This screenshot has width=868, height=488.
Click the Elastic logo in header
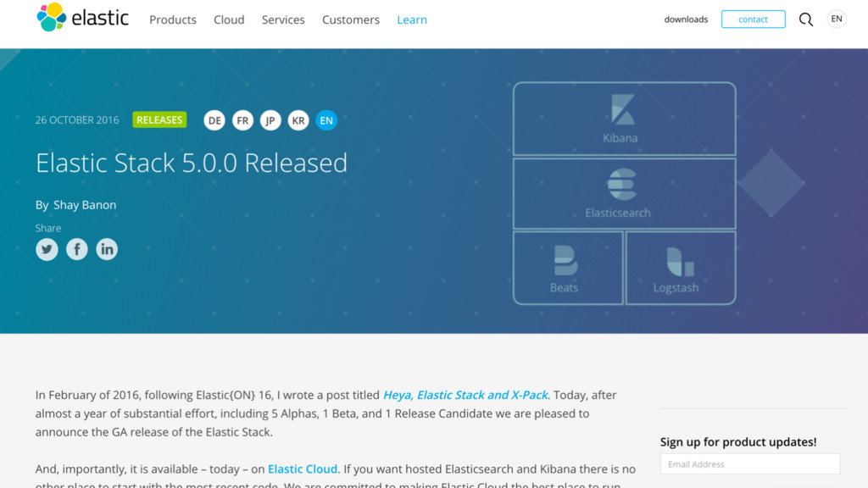(82, 17)
